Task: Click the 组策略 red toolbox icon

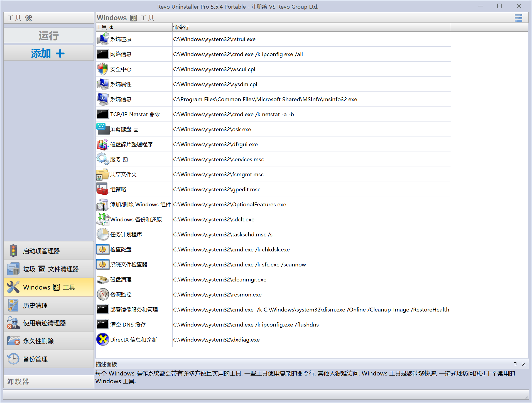Action: (103, 189)
